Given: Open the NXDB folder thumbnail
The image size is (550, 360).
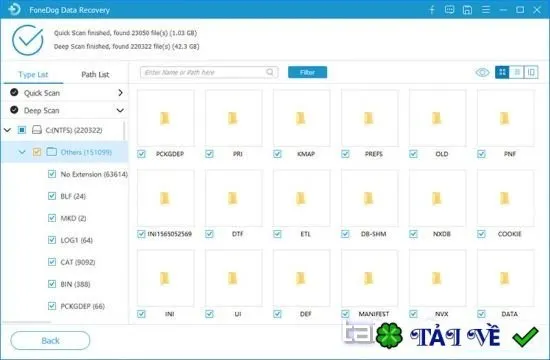Looking at the screenshot, I should (437, 198).
